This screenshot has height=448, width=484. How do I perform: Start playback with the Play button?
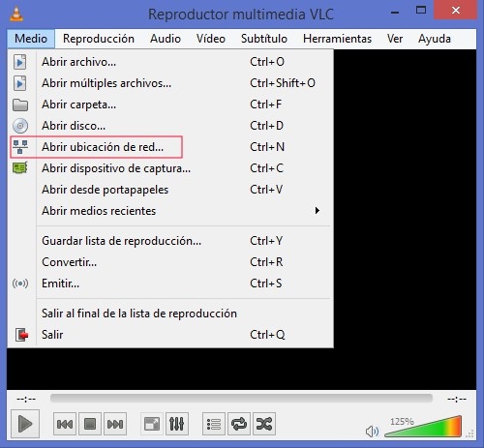[25, 424]
